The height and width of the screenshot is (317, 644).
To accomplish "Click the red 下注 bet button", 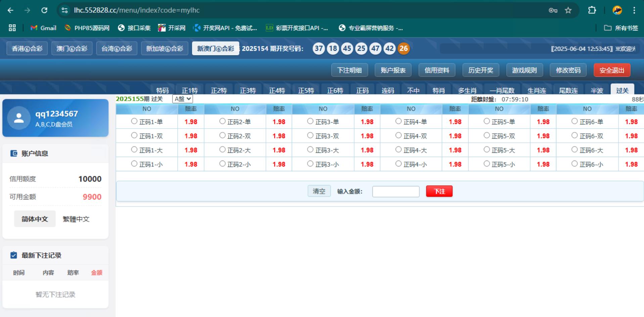I will coord(439,191).
